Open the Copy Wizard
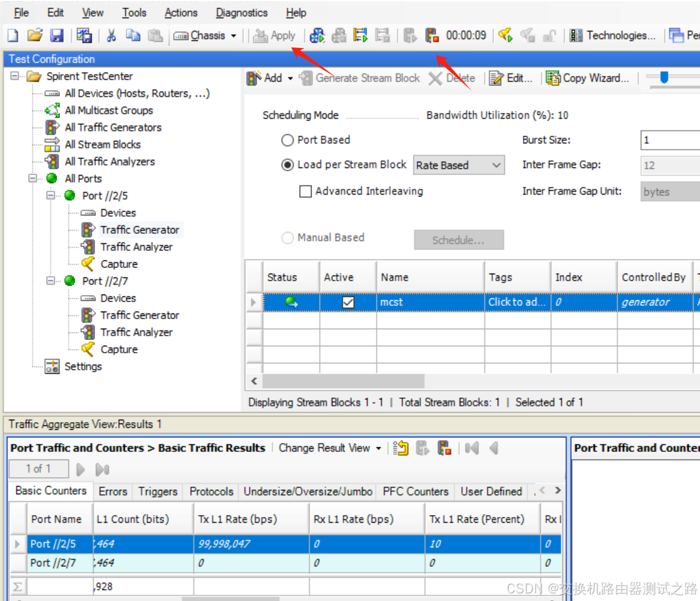This screenshot has height=601, width=700. (588, 78)
